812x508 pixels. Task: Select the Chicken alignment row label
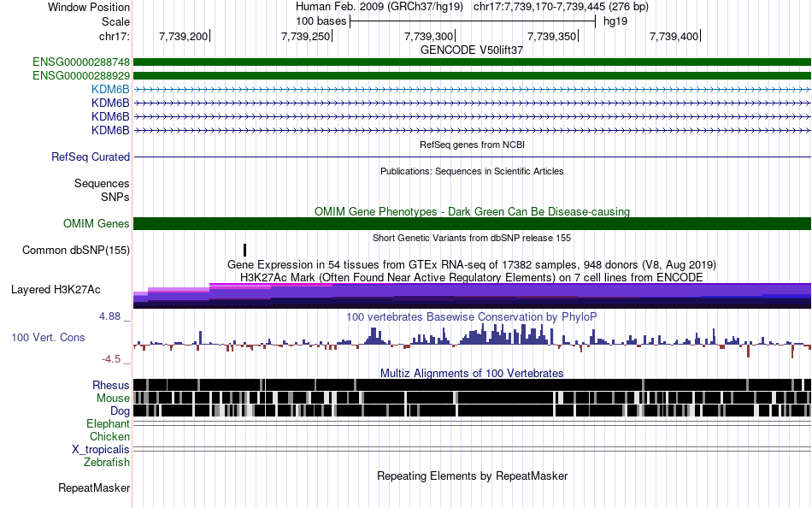109,436
